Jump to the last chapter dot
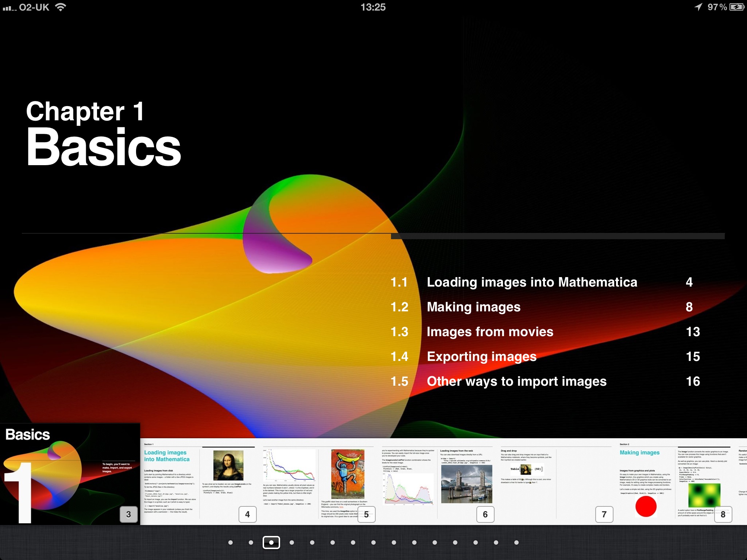 (x=516, y=542)
